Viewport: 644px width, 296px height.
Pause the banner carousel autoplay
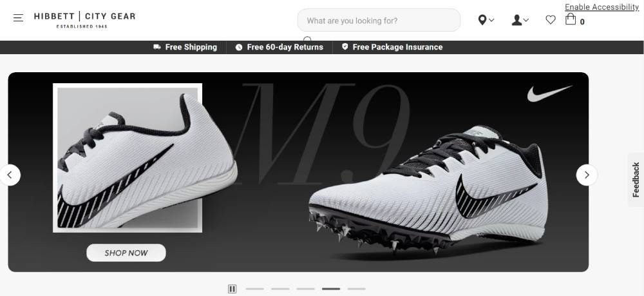pos(232,289)
